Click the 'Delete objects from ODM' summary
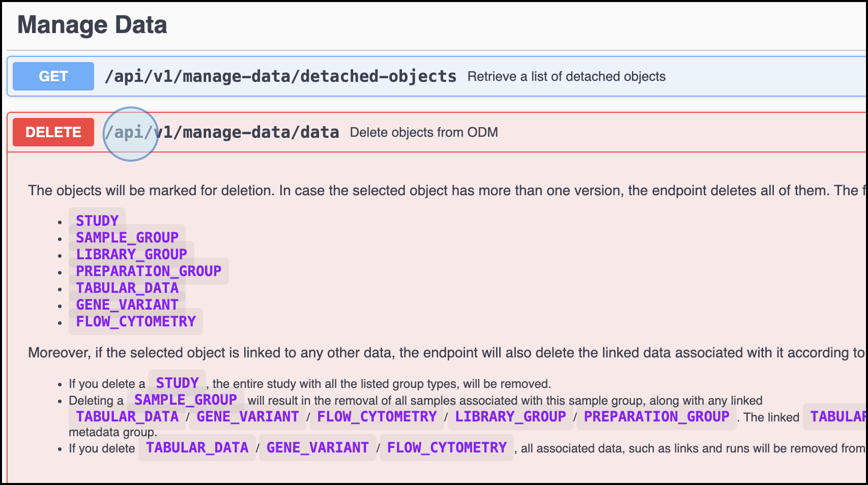The image size is (868, 485). pos(424,132)
